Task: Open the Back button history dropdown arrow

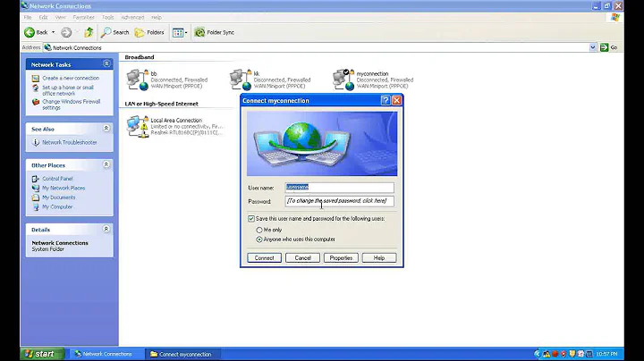Action: (53, 32)
